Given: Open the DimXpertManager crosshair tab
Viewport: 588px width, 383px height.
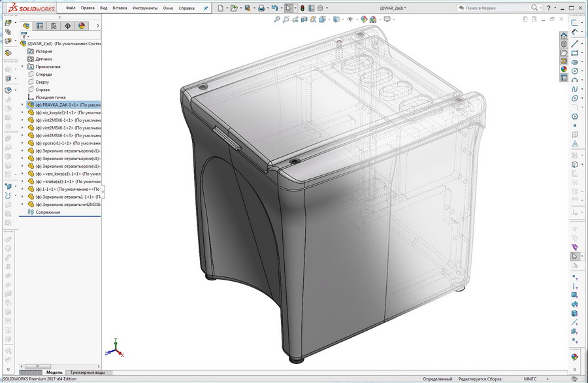Looking at the screenshot, I should coord(67,25).
